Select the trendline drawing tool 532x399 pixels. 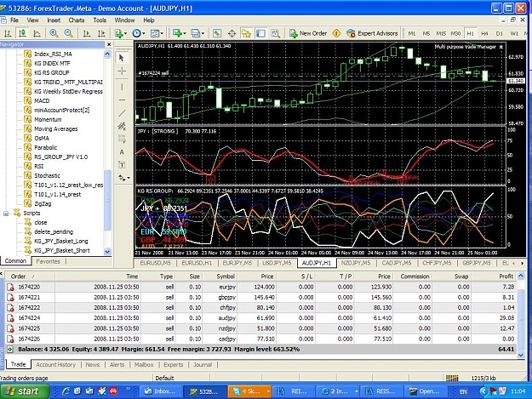click(x=122, y=113)
